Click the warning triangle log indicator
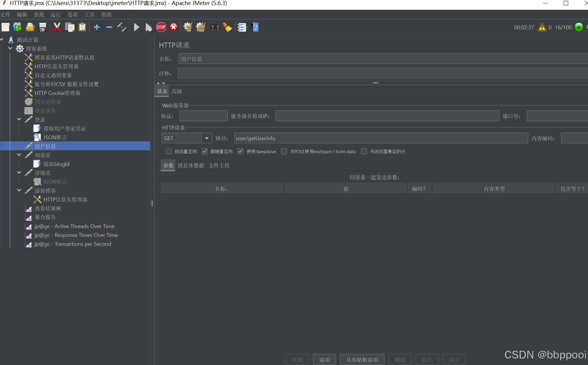 [542, 28]
